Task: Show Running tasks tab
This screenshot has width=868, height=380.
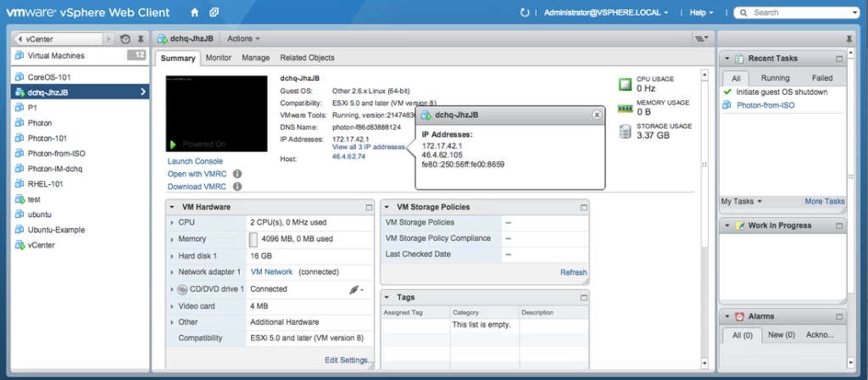Action: tap(775, 78)
